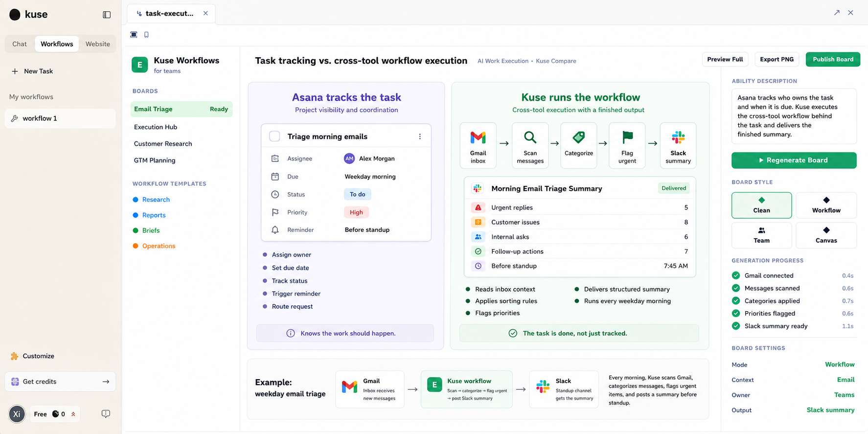Click the Scan messages step icon
868x434 pixels.
[x=530, y=137]
